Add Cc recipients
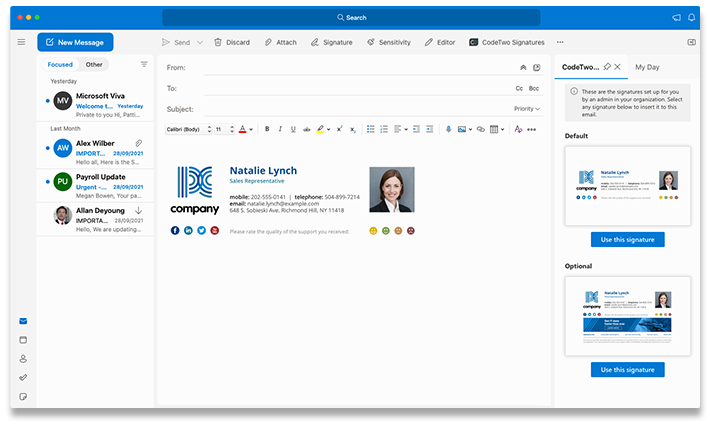 [519, 88]
